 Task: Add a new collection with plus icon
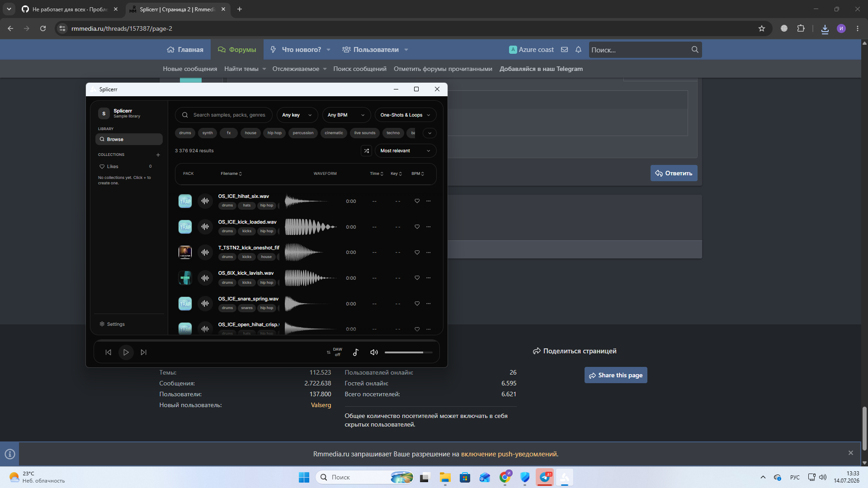tap(158, 155)
